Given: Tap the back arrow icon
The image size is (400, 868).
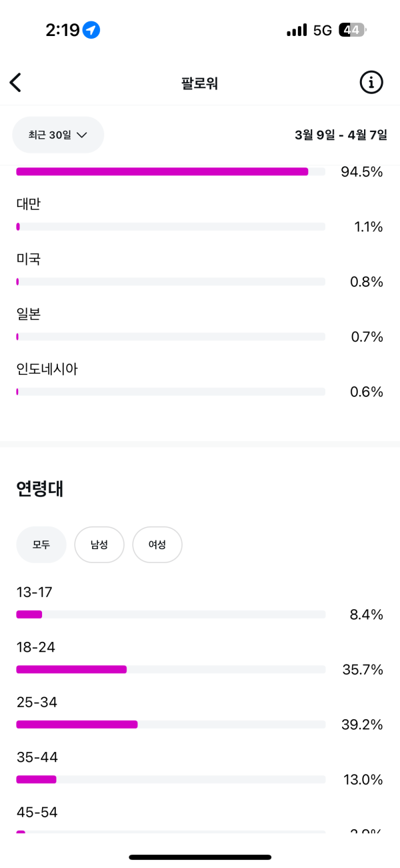Looking at the screenshot, I should coord(15,83).
